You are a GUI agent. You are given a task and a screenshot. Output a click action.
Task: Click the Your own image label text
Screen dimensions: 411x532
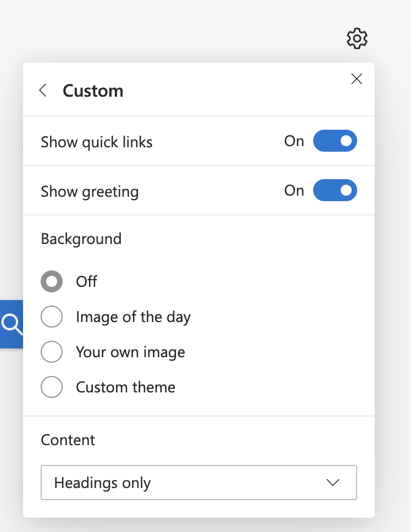pyautogui.click(x=131, y=352)
